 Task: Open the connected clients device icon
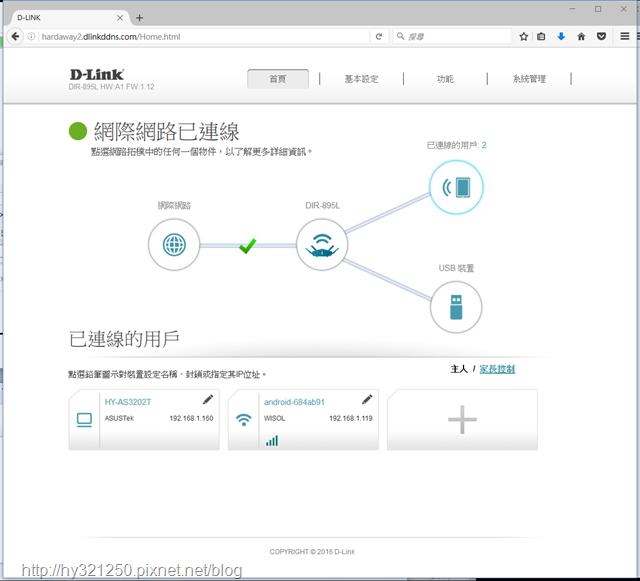click(456, 187)
